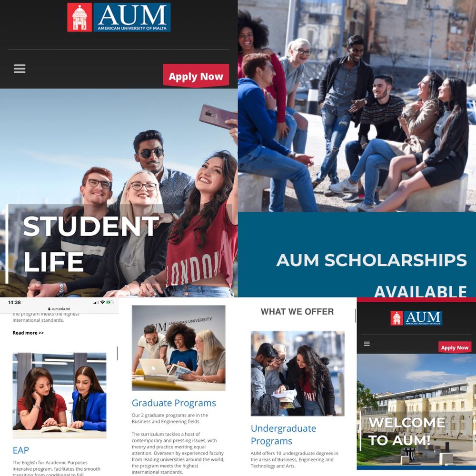The image size is (476, 476).
Task: Click the small Apply Now button
Action: point(455,347)
